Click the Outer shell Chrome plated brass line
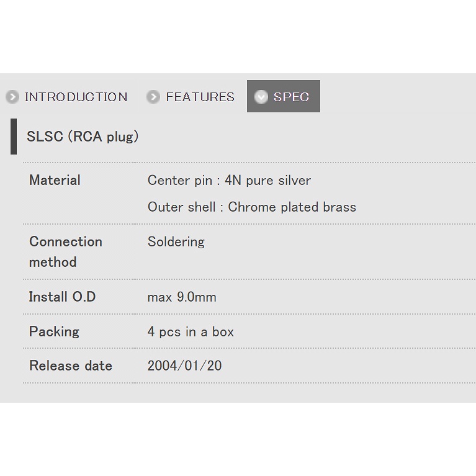 tap(251, 207)
